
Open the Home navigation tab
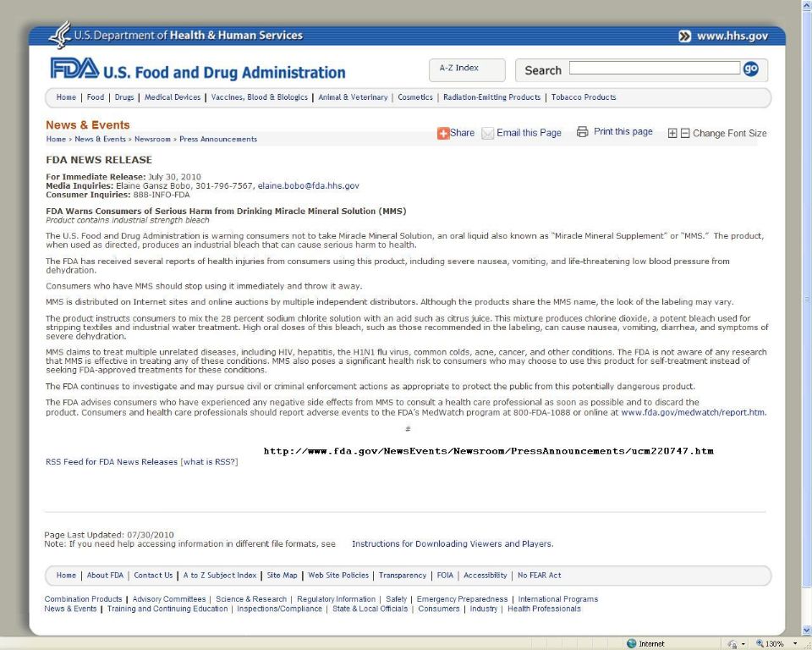(x=66, y=97)
